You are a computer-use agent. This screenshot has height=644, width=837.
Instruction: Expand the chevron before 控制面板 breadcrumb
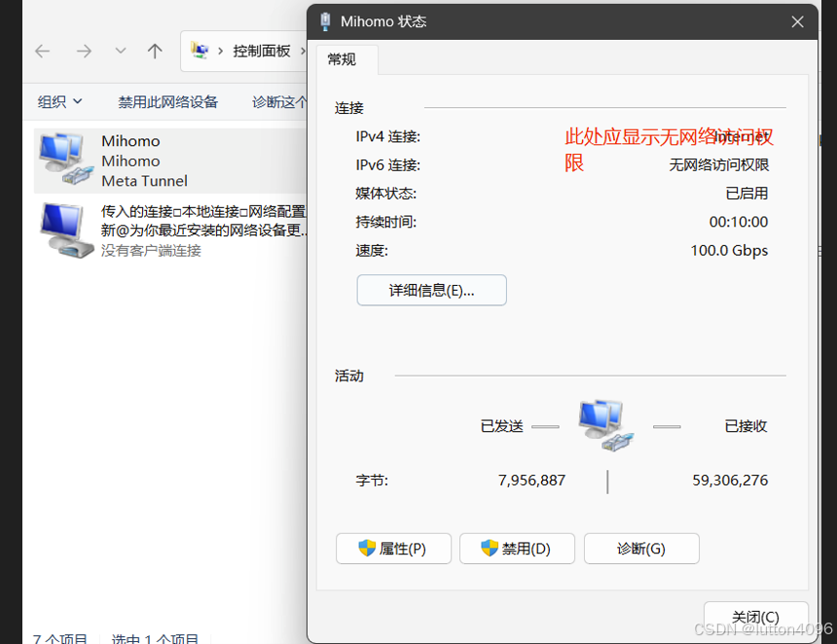click(x=221, y=52)
